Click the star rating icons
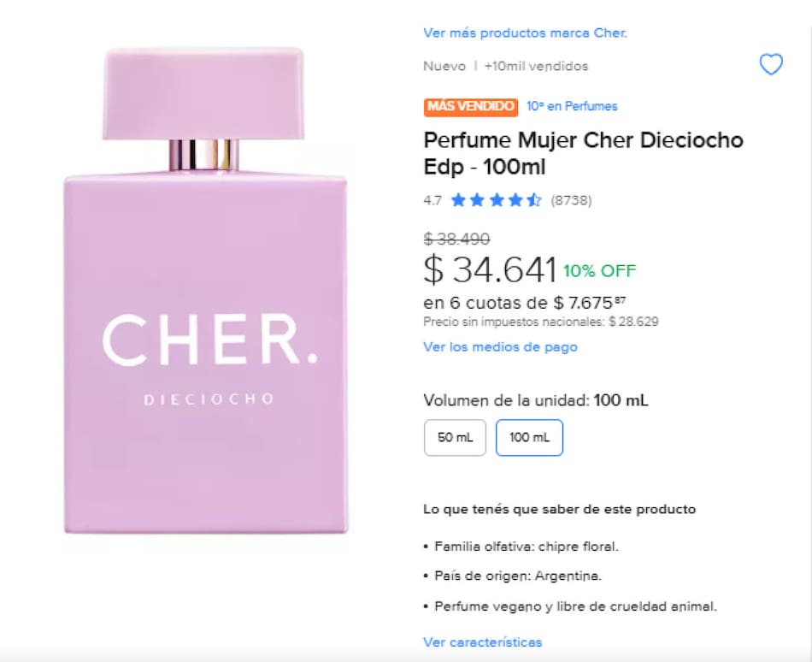 [x=496, y=200]
